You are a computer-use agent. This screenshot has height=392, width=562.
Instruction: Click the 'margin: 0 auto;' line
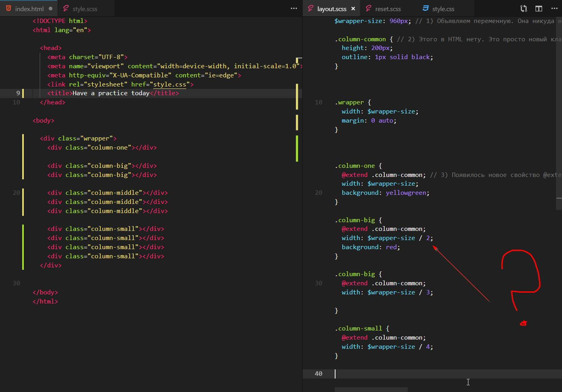(369, 120)
